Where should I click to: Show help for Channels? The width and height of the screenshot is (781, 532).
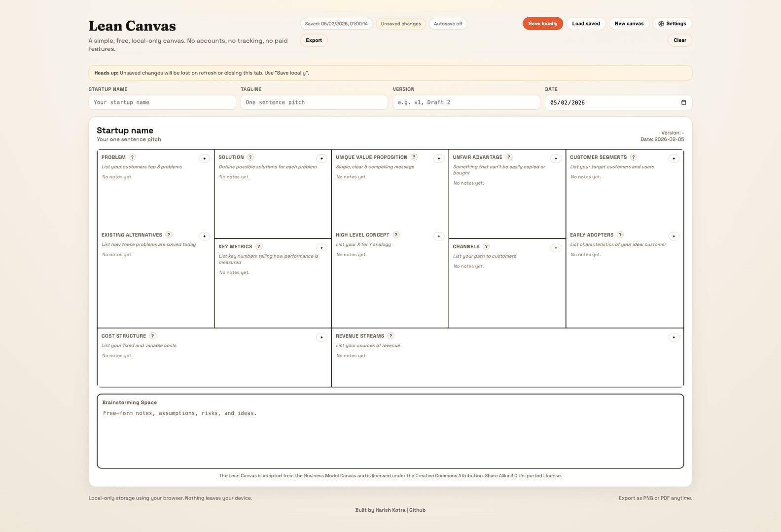[x=486, y=246]
